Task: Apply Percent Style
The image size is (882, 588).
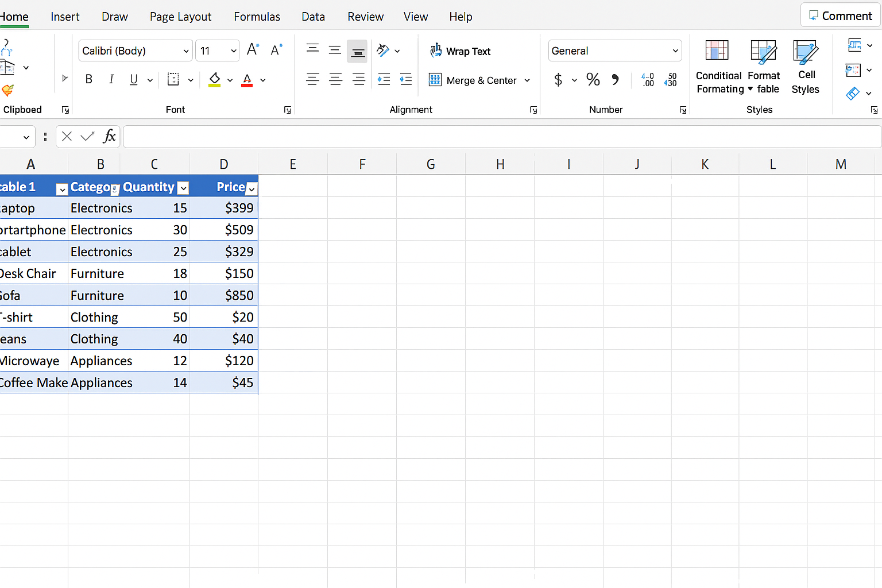Action: (593, 79)
